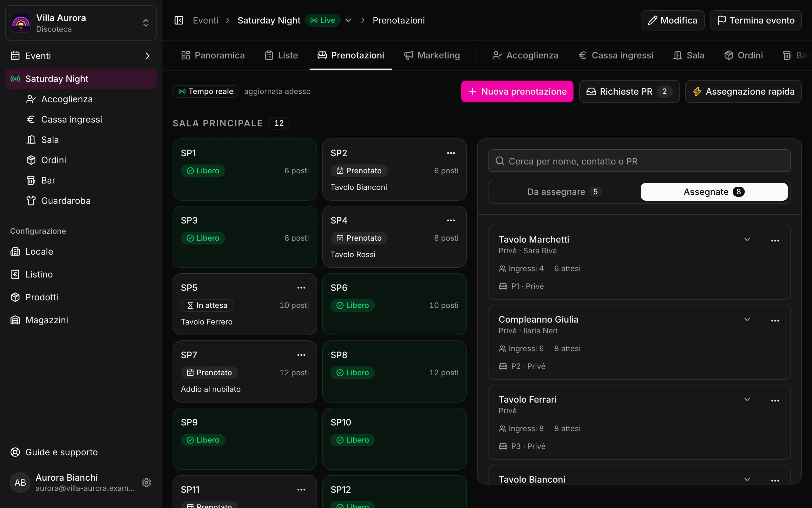Screen dimensions: 812x508
Task: Open Richieste PR requests
Action: point(630,91)
